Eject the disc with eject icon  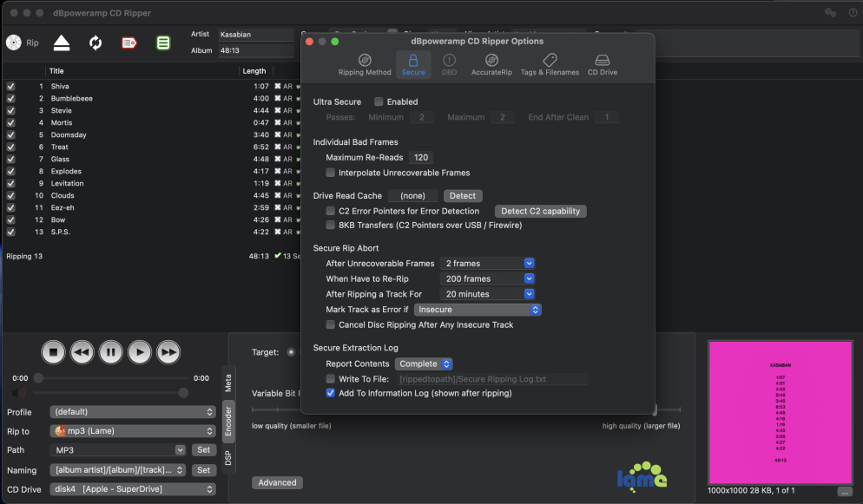[x=61, y=43]
